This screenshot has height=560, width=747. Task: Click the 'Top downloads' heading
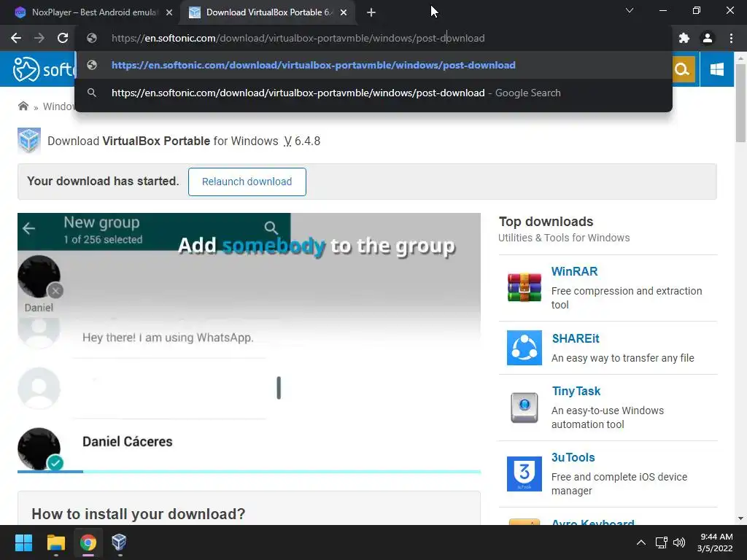point(546,222)
